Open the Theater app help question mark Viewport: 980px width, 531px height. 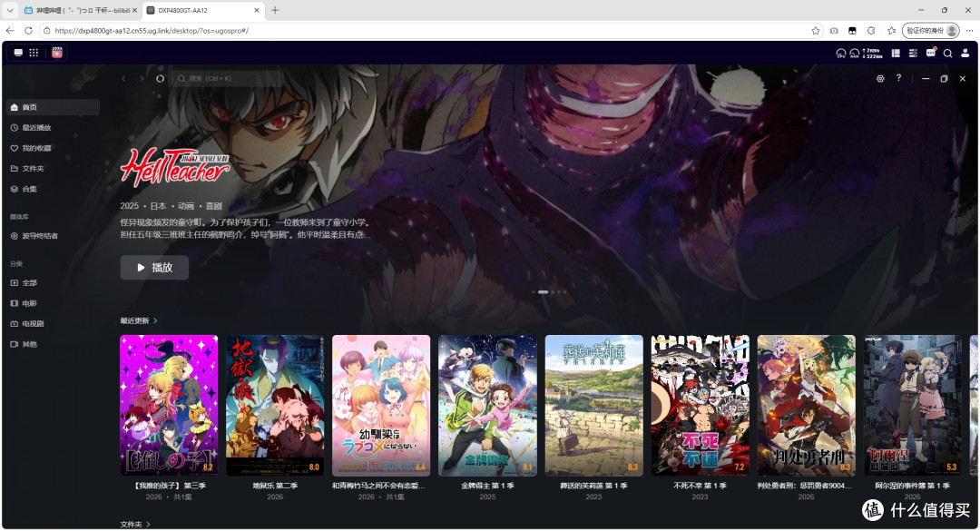tap(898, 78)
